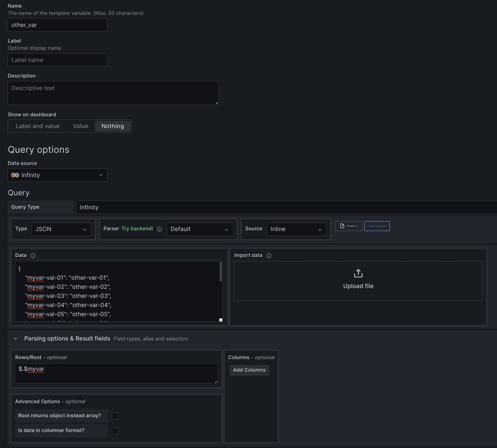Open the Type dropdown showing JSON
497x448 pixels.
point(61,229)
